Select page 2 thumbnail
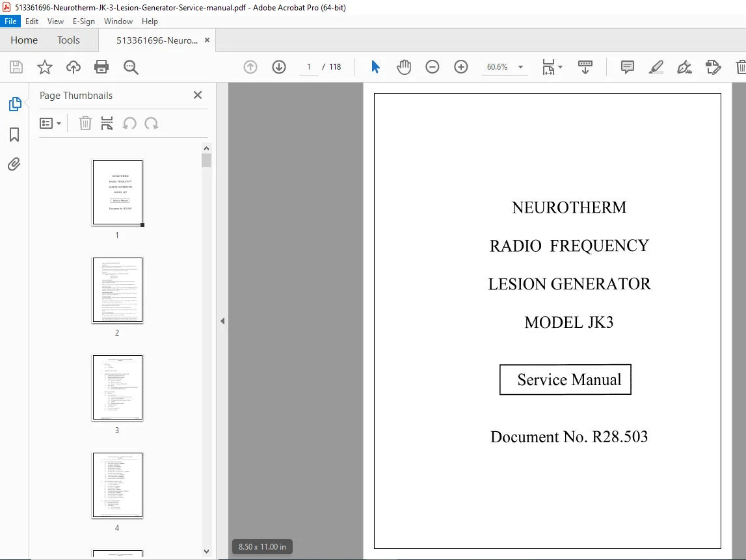The height and width of the screenshot is (560, 746). coord(118,289)
